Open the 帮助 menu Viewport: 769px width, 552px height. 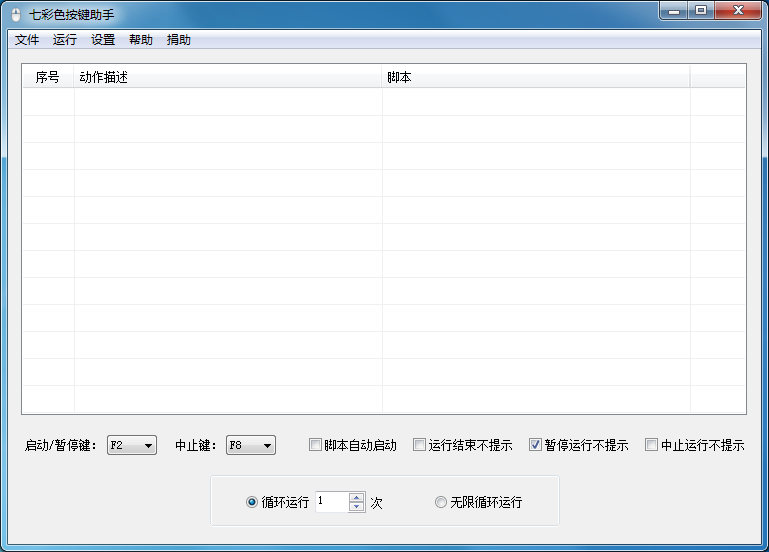[x=141, y=40]
